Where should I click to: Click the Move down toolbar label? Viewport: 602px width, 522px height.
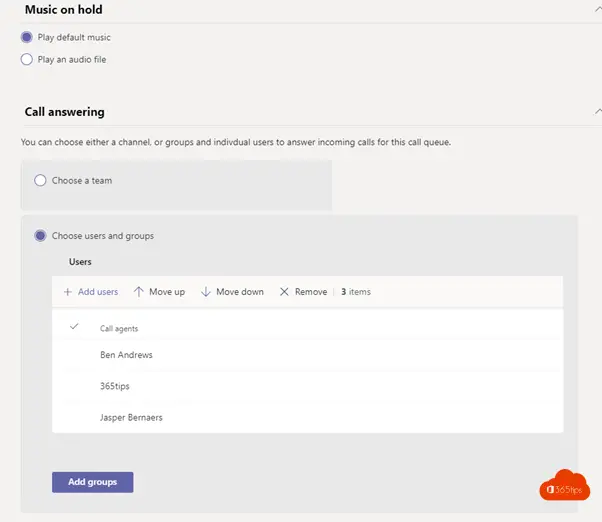tap(240, 292)
